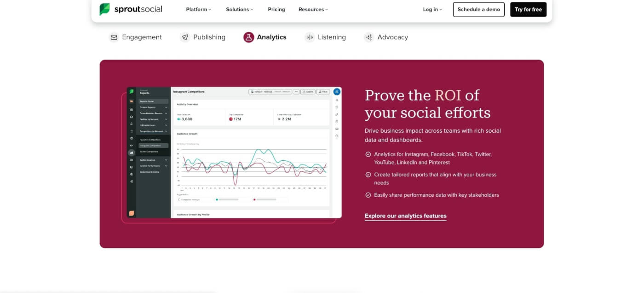
Task: Select Instagram Competitors in the Reports sidebar
Action: click(153, 146)
